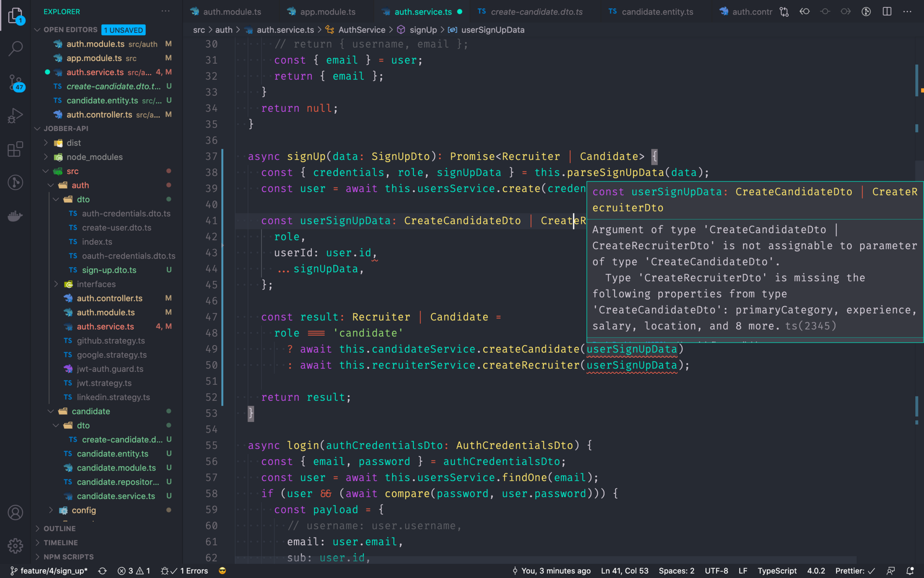The height and width of the screenshot is (578, 924).
Task: Switch to candidate.entity.ts tab
Action: [657, 12]
